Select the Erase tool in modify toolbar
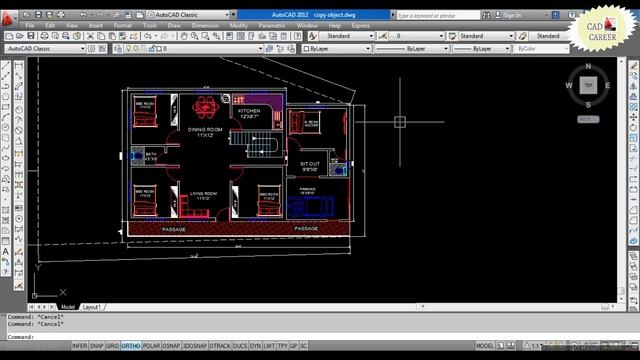The height and width of the screenshot is (360, 640). [633, 66]
